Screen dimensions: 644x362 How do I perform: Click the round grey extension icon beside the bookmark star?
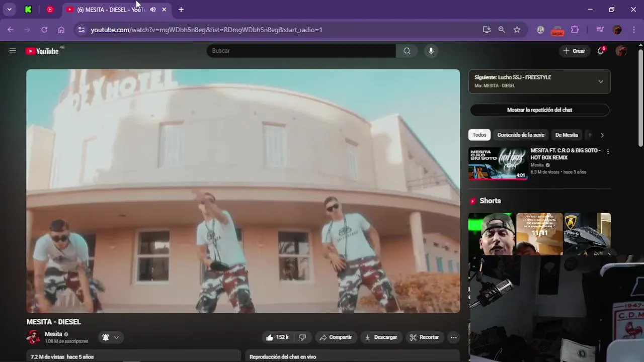click(540, 30)
